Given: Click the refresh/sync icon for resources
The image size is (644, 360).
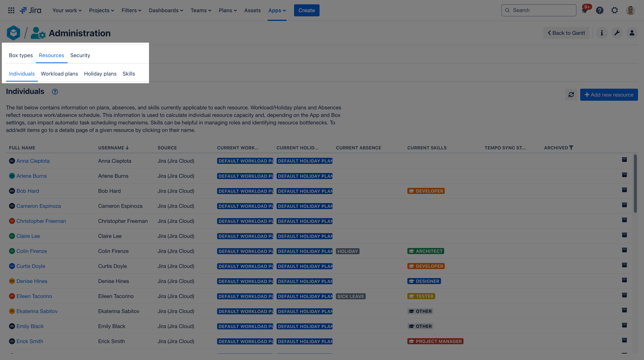Looking at the screenshot, I should coord(571,94).
